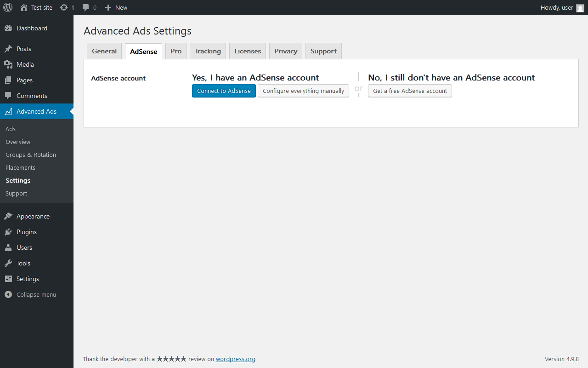
Task: Click the Plugins plug icon
Action: point(8,232)
